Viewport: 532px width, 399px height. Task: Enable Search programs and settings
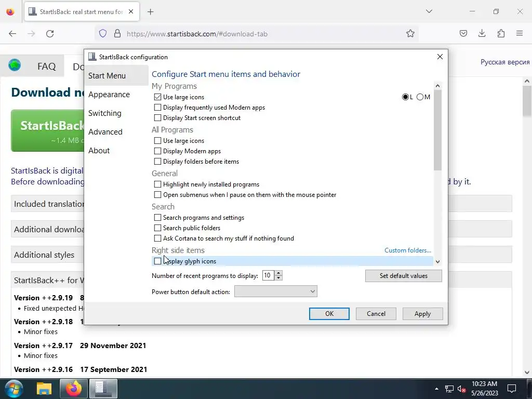click(x=157, y=218)
